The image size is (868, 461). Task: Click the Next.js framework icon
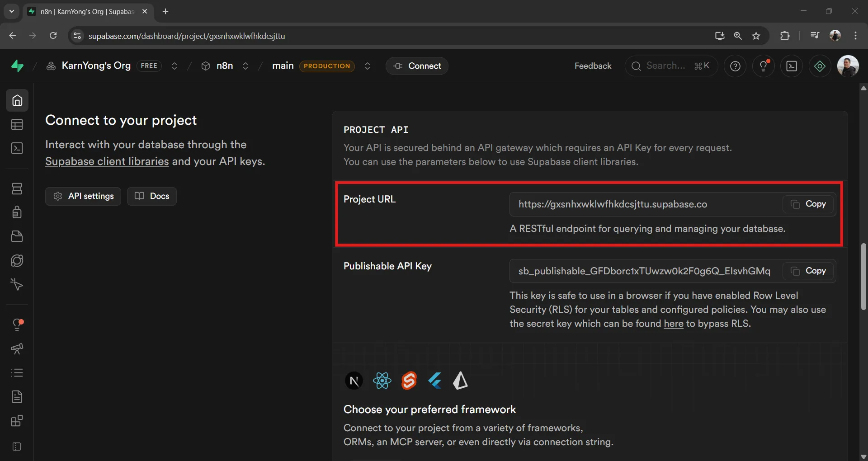354,381
